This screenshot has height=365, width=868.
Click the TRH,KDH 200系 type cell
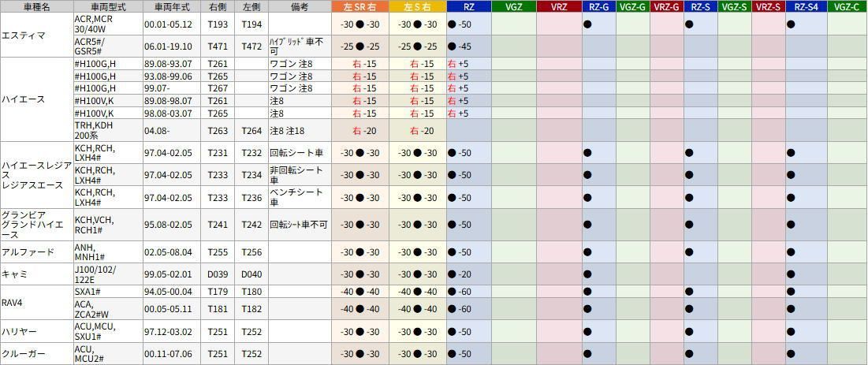coord(108,131)
